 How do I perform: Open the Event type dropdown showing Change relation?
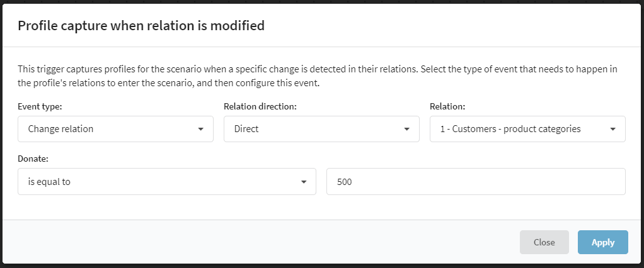pyautogui.click(x=115, y=129)
